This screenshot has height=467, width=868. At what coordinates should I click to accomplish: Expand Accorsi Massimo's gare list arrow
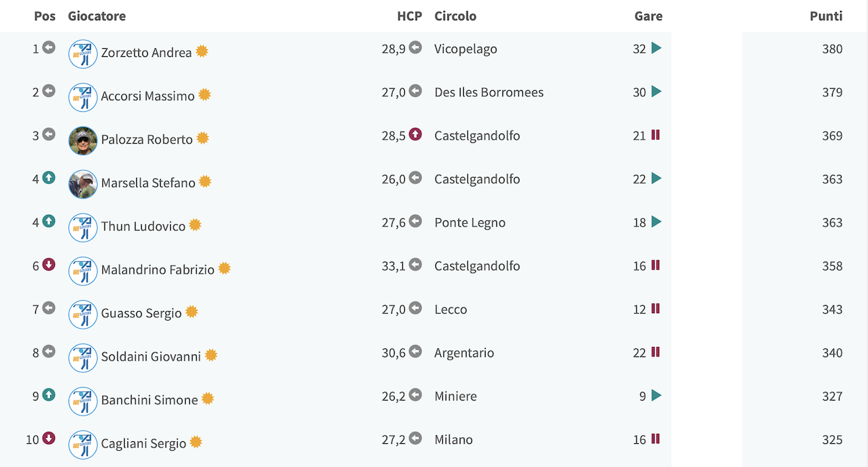tap(656, 92)
